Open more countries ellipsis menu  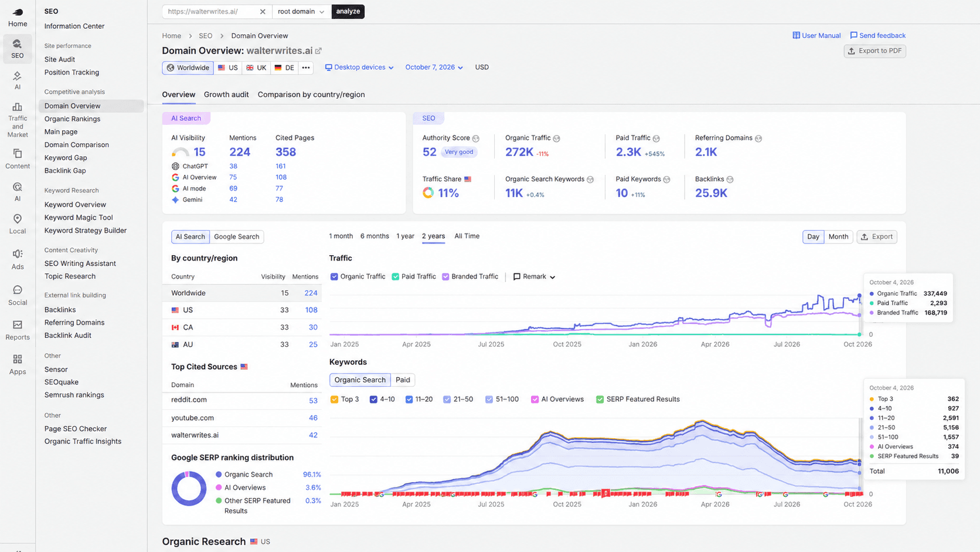[306, 67]
